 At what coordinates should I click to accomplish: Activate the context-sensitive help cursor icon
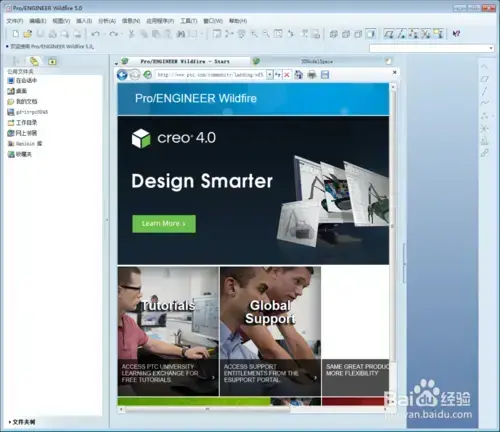point(456,34)
